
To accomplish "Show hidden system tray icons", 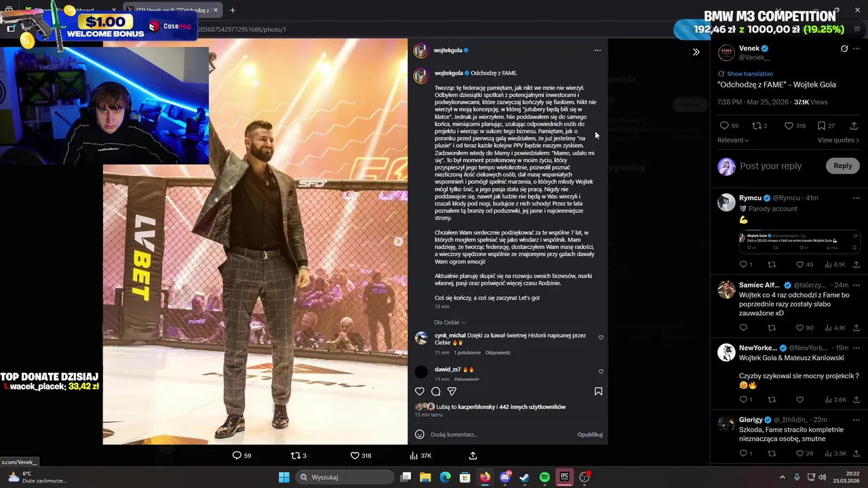I will coord(782,477).
